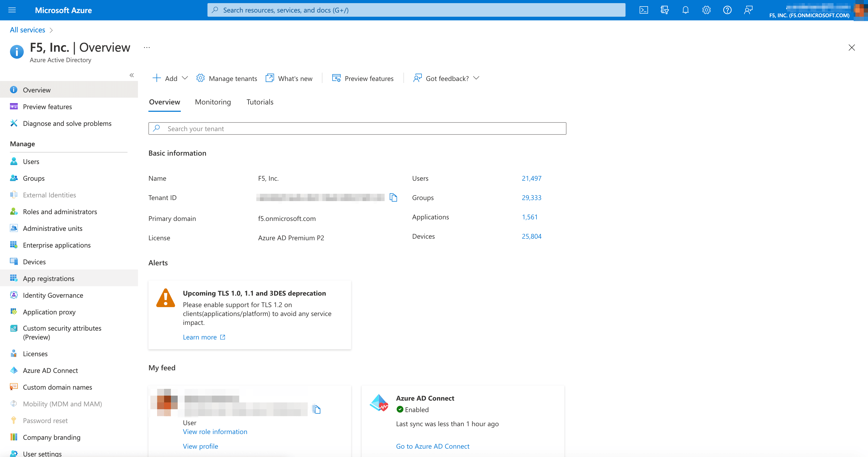The height and width of the screenshot is (457, 868).
Task: Click Go to Azure AD Connect
Action: tap(432, 446)
